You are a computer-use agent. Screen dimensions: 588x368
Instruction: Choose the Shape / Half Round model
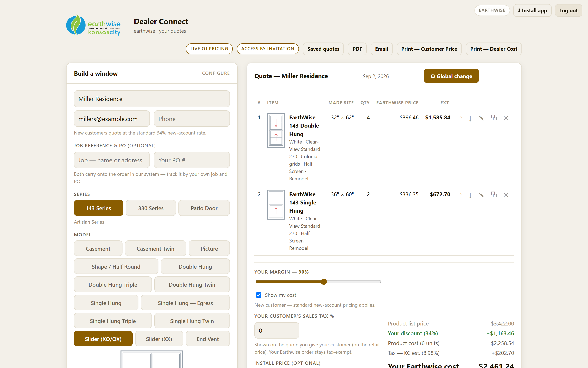(116, 267)
